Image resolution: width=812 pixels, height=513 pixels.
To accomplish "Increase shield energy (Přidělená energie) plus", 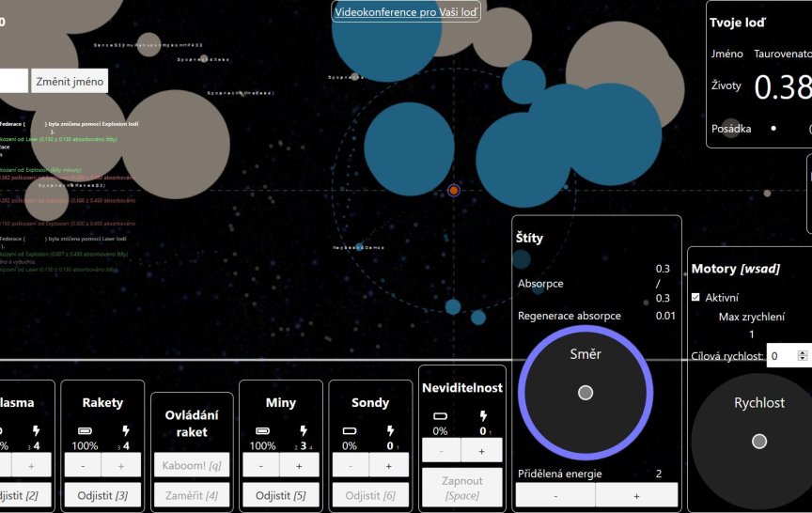I will [636, 495].
